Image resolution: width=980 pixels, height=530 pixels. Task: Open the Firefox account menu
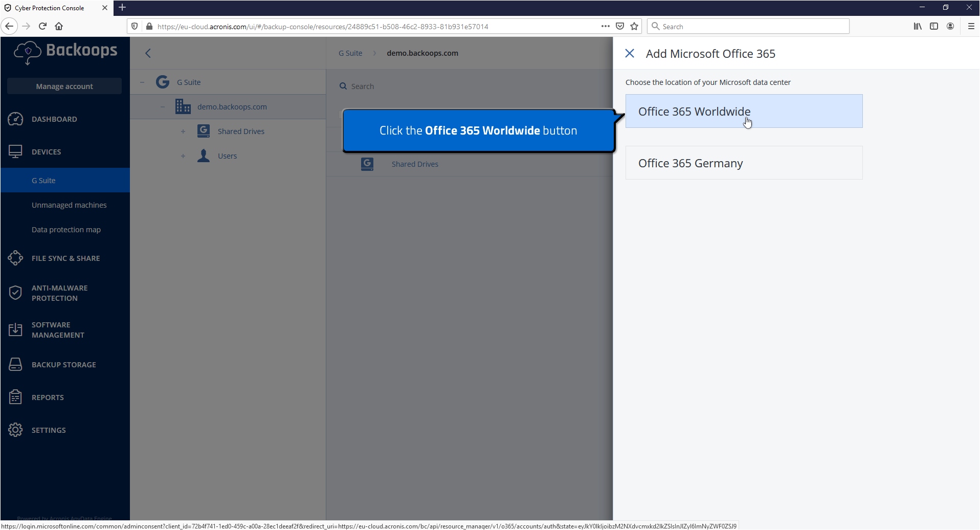coord(950,26)
